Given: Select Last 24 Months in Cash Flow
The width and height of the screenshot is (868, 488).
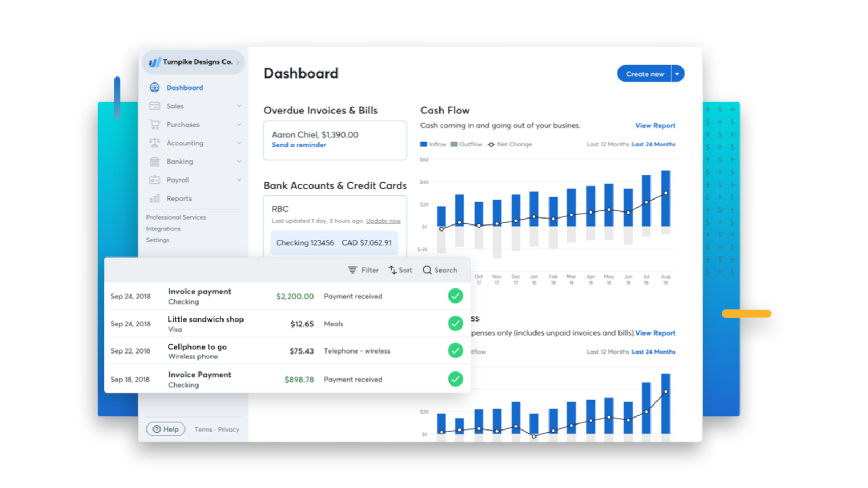Looking at the screenshot, I should 653,144.
